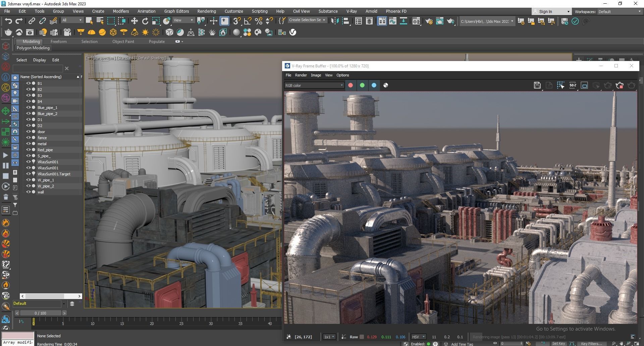Expand the project path dropdown
The height and width of the screenshot is (346, 644).
click(x=512, y=21)
